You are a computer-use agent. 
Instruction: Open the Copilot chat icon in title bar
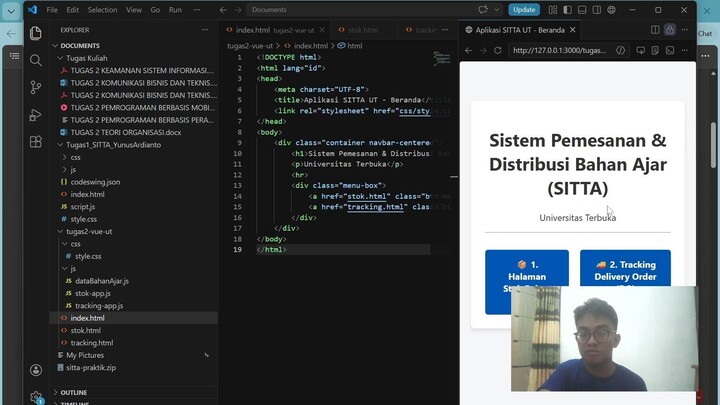pos(483,10)
